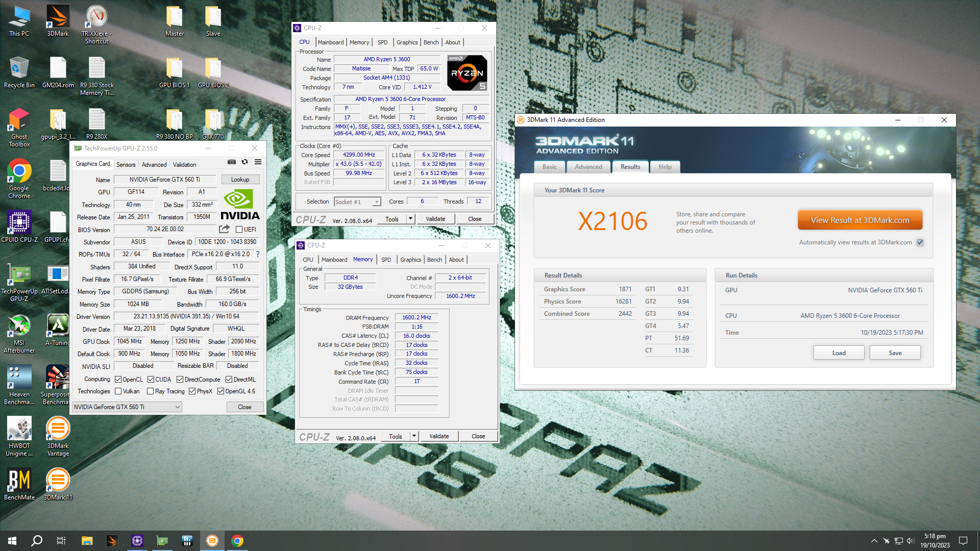
Task: Open MSI Afterburner desktop icon
Action: tap(19, 334)
